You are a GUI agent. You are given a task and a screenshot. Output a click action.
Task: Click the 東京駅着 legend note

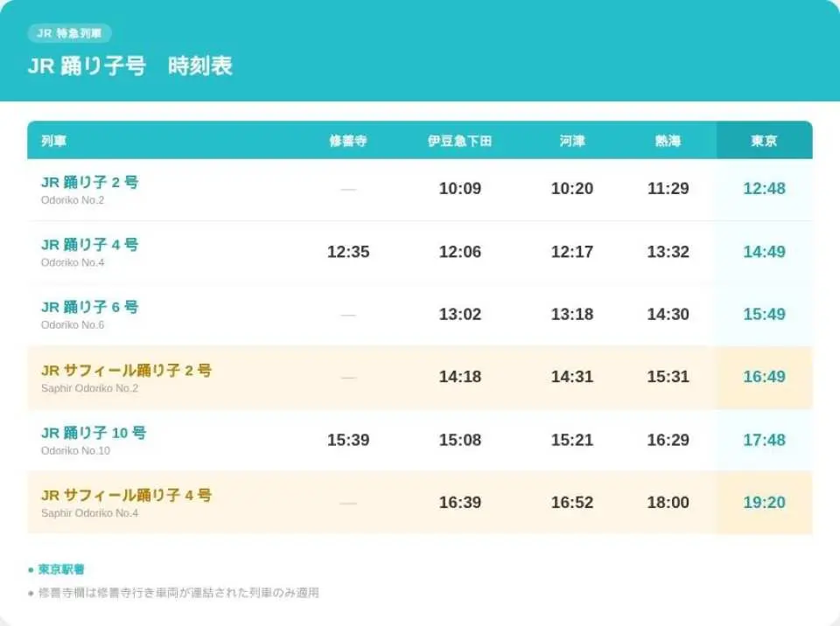(x=56, y=569)
